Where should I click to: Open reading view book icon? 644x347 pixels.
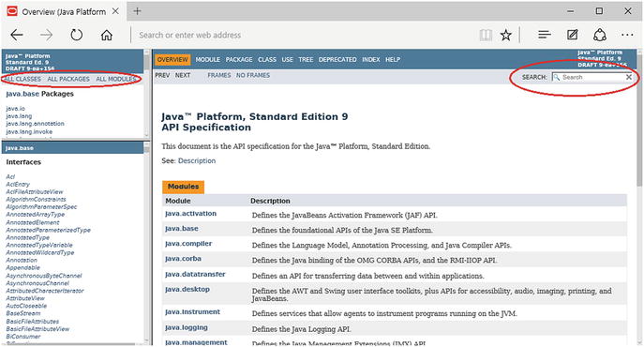point(486,35)
